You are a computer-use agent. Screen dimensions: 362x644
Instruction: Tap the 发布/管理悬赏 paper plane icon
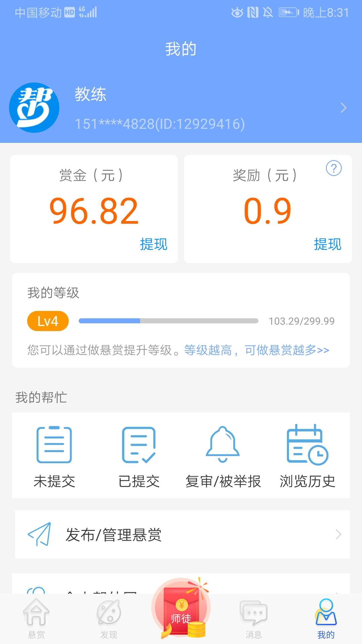point(40,534)
